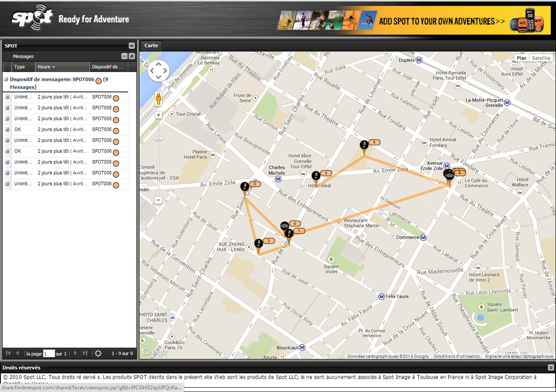
Task: Zoom in on the map
Action: coord(159,115)
